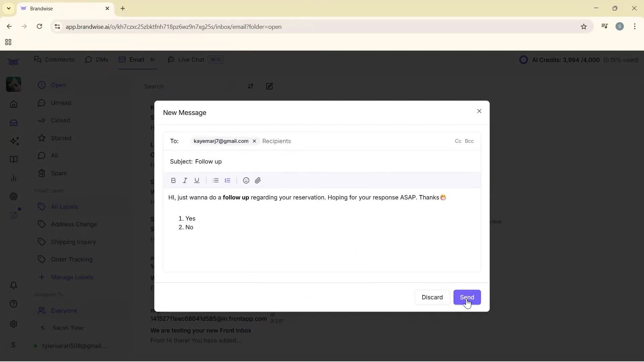
Task: Check AI Credits usage indicator
Action: (x=579, y=60)
